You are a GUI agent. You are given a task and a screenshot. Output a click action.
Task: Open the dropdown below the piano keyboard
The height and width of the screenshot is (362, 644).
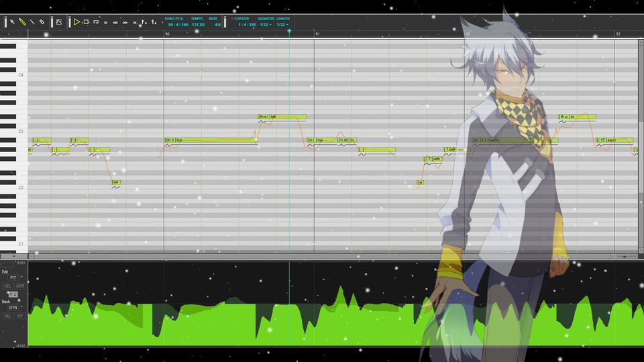pyautogui.click(x=13, y=256)
